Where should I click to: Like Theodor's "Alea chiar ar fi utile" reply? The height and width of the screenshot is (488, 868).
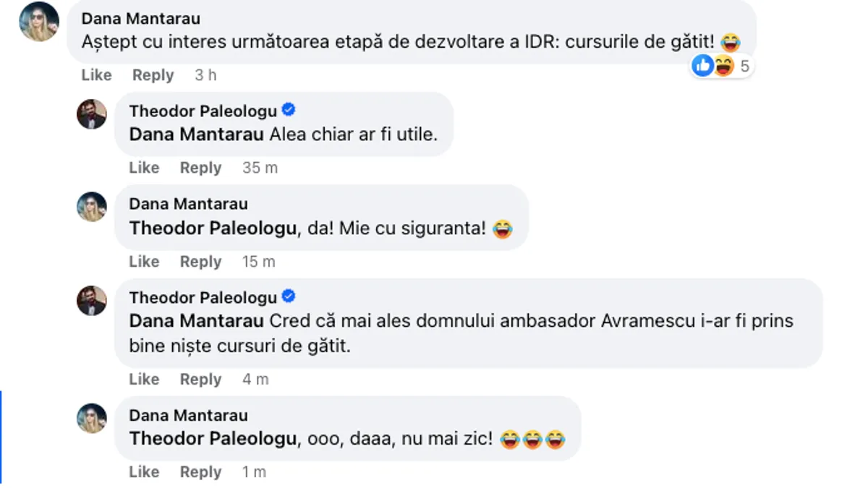tap(144, 168)
